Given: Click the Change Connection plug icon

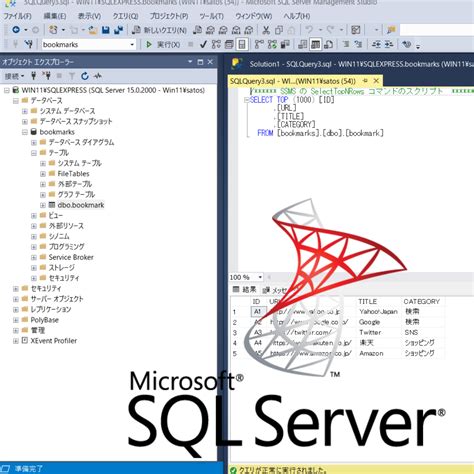Looking at the screenshot, I should coord(29,44).
